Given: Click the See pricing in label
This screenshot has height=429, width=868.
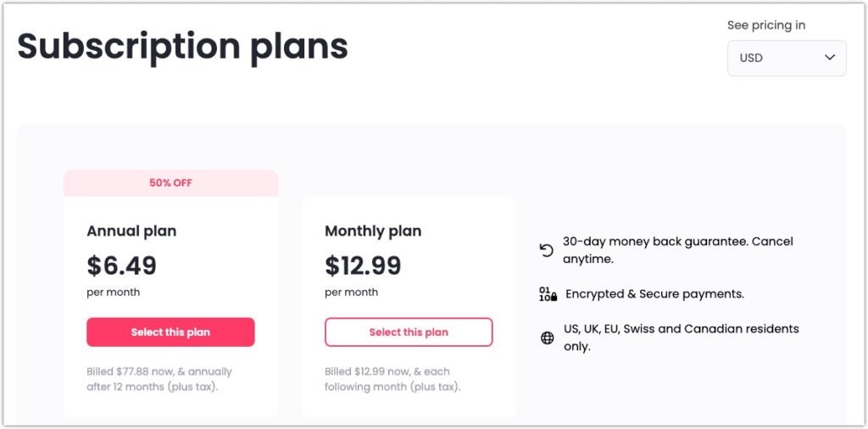Looking at the screenshot, I should 766,25.
